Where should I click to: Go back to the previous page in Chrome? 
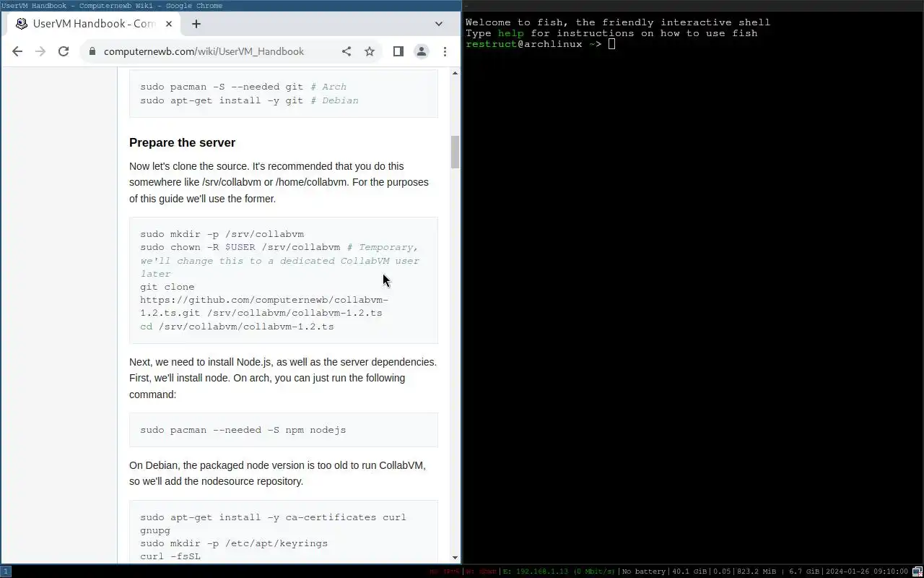click(x=17, y=51)
